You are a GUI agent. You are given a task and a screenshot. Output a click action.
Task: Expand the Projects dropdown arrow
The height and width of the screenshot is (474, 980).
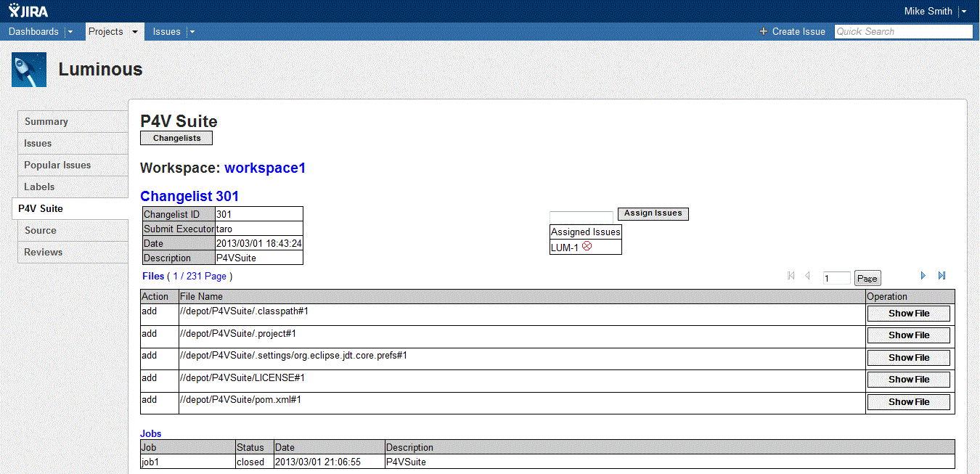click(134, 32)
